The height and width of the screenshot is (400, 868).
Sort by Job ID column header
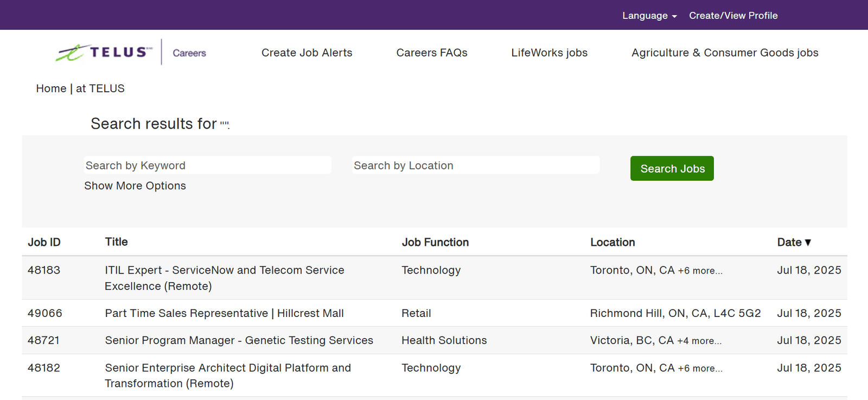click(44, 242)
